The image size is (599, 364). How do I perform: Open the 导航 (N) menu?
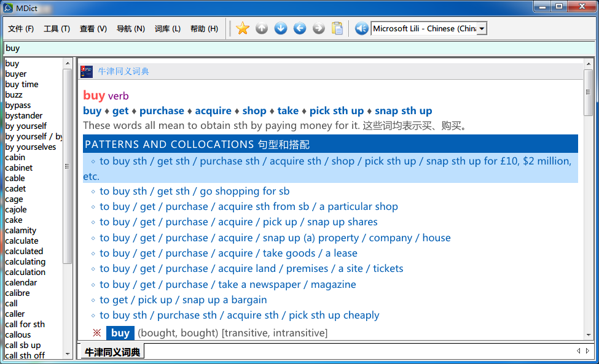click(x=131, y=29)
